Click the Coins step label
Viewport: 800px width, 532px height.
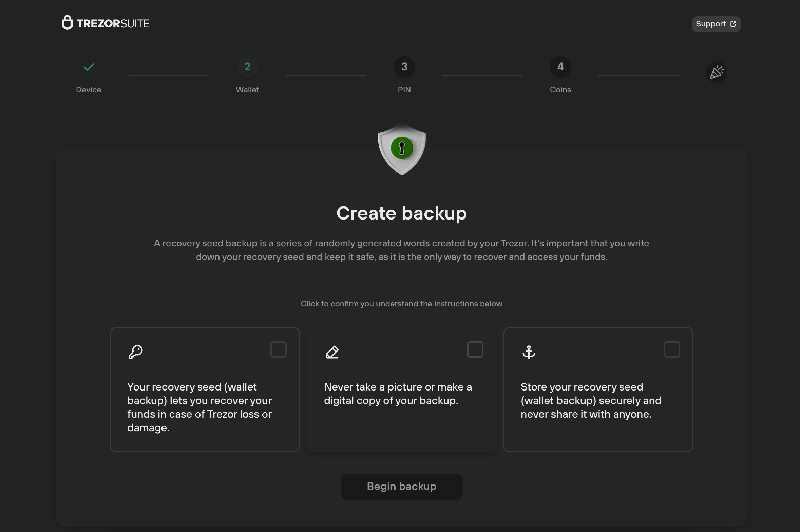[560, 90]
